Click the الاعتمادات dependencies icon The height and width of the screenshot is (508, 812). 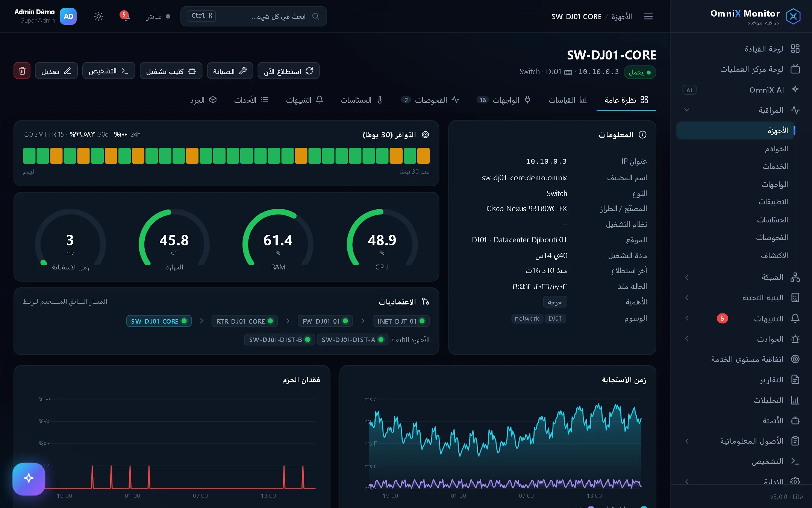point(425,301)
